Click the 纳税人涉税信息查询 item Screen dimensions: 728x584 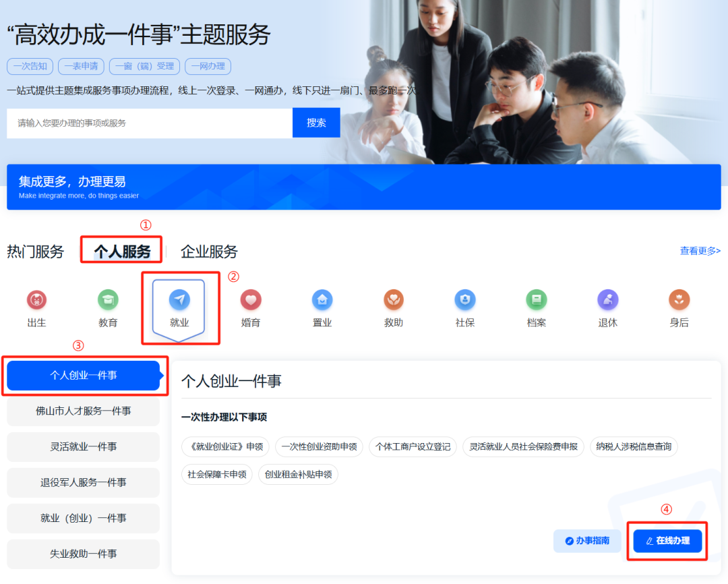click(x=634, y=447)
